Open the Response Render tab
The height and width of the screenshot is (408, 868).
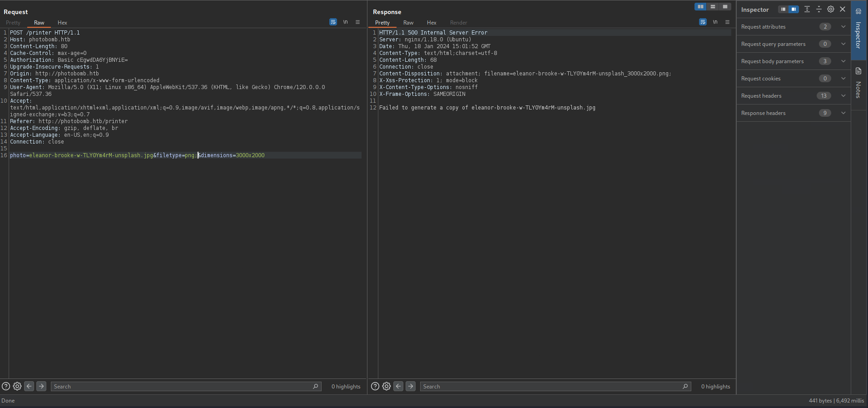click(x=459, y=23)
